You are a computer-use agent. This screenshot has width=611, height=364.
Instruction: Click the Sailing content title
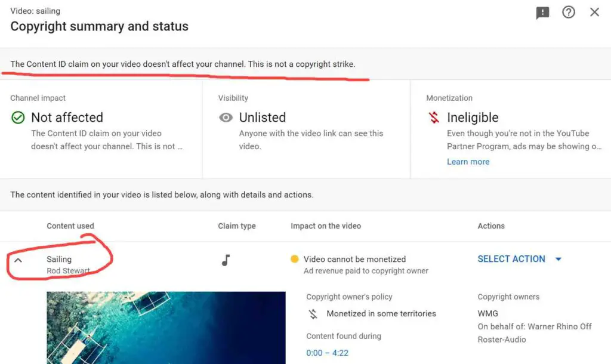pyautogui.click(x=59, y=259)
